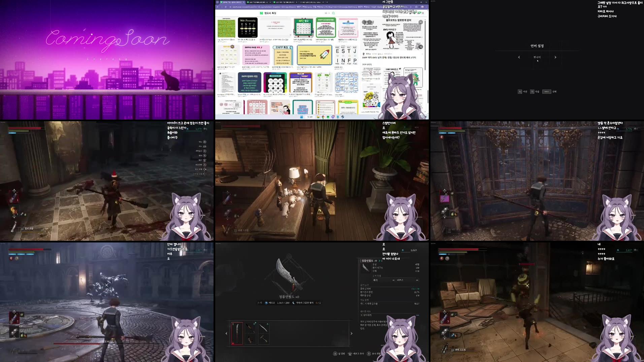Open 'ENFP 여자 ENTJ 남자 연애' post link
The width and height of the screenshot is (644, 362).
point(389,58)
